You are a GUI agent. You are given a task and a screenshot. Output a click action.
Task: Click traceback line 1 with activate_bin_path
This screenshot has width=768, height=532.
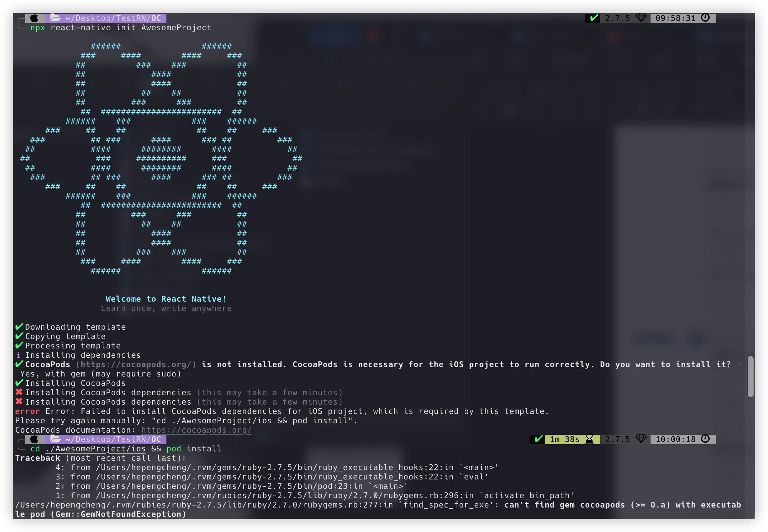click(315, 496)
